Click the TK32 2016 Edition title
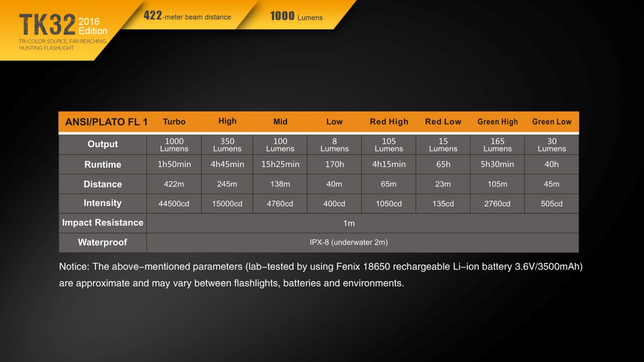The height and width of the screenshot is (362, 644). pos(63,25)
